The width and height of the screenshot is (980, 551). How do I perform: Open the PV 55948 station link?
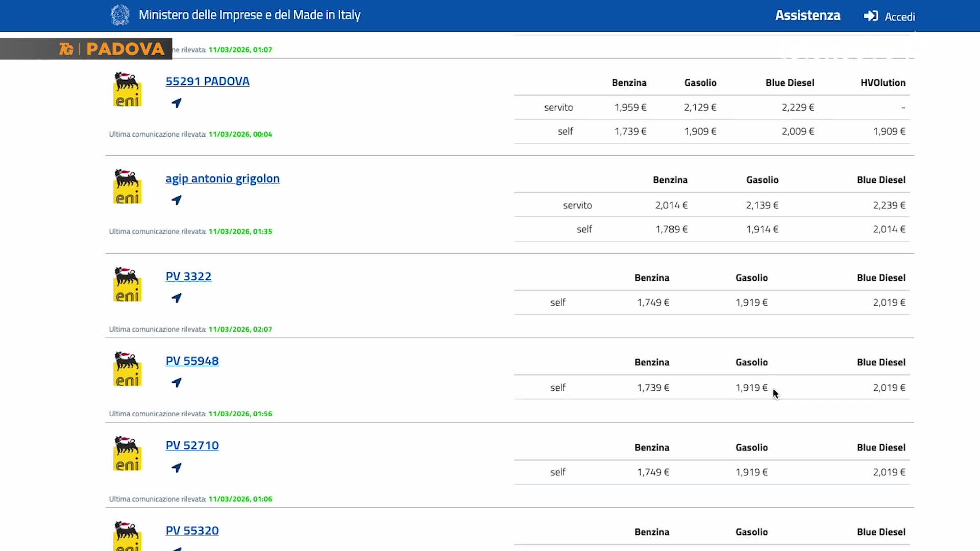(x=192, y=361)
